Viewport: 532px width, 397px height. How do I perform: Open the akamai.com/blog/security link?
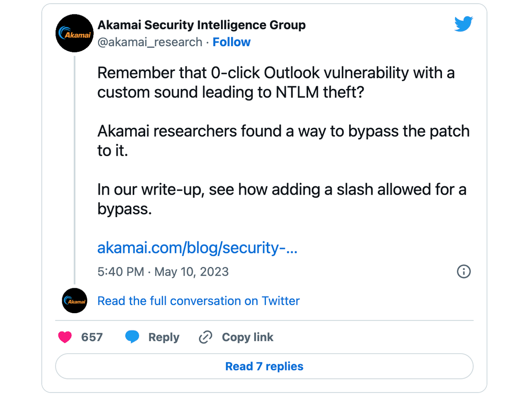click(198, 248)
